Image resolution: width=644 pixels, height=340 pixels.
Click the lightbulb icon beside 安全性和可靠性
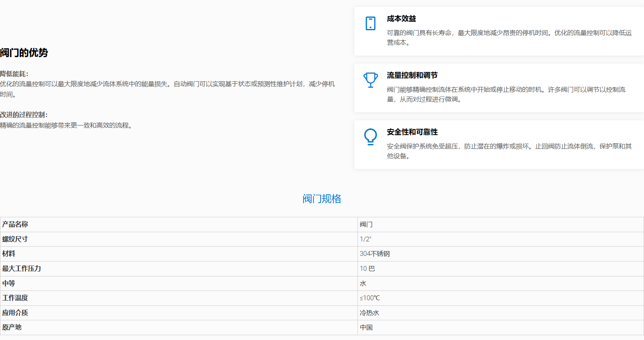click(x=370, y=137)
